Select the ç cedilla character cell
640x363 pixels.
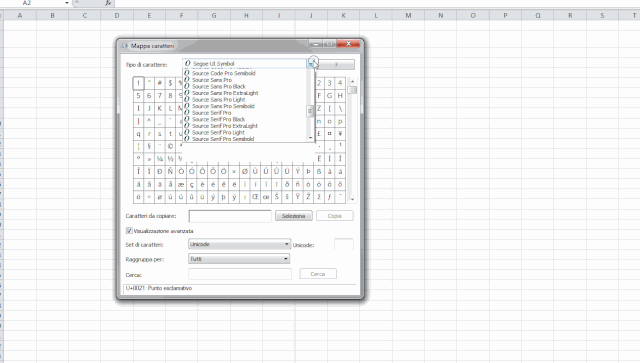(191, 184)
